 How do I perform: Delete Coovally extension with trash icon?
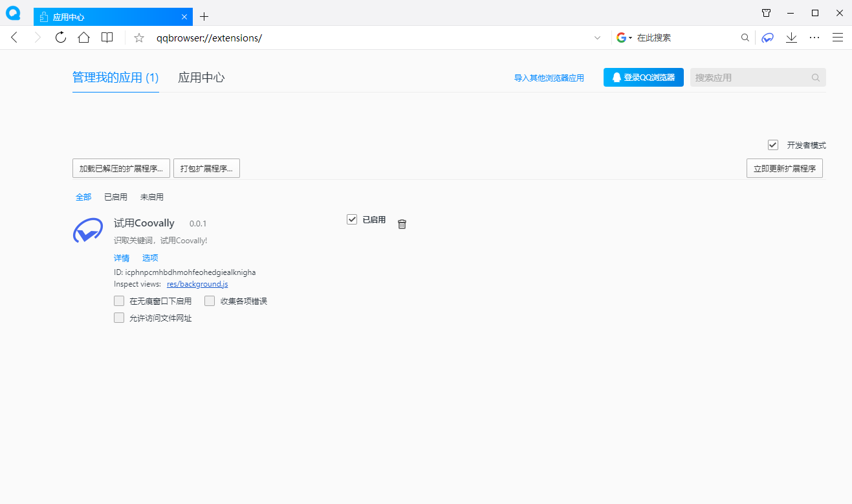click(402, 224)
